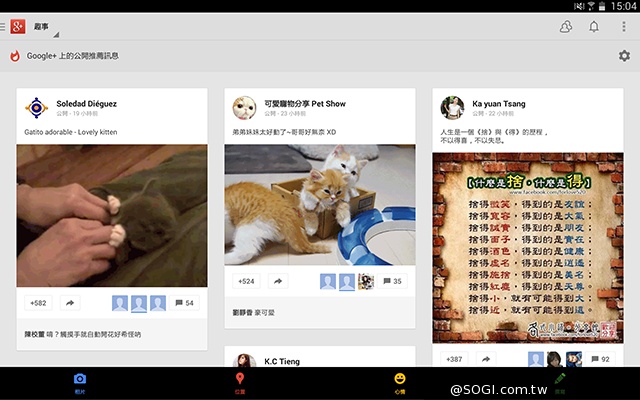Open 35 comments on Pet Show post
The width and height of the screenshot is (640, 400).
pos(392,281)
